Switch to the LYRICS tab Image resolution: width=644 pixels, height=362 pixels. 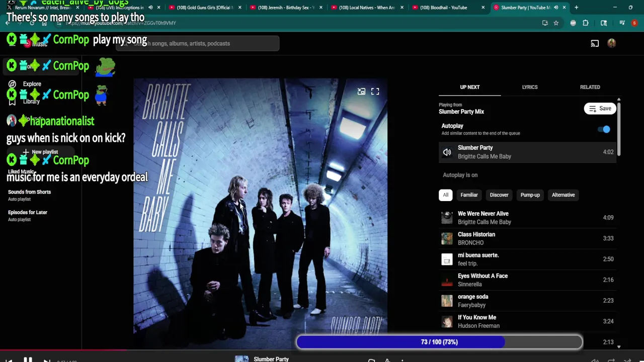click(530, 87)
